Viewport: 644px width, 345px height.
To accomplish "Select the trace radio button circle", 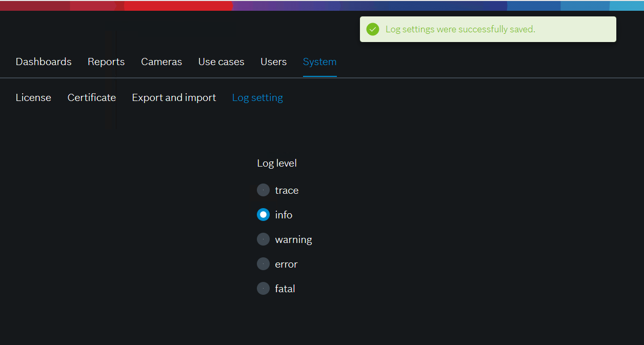I will pyautogui.click(x=263, y=190).
